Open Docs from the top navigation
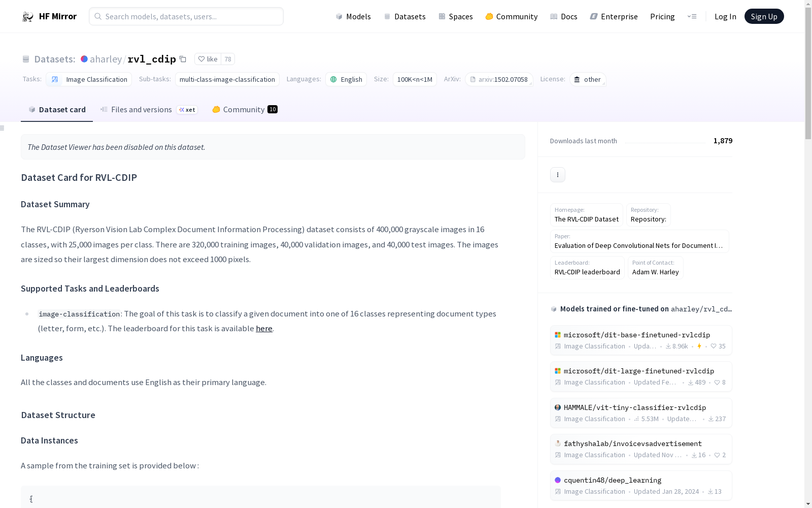The width and height of the screenshot is (812, 508). pyautogui.click(x=564, y=16)
